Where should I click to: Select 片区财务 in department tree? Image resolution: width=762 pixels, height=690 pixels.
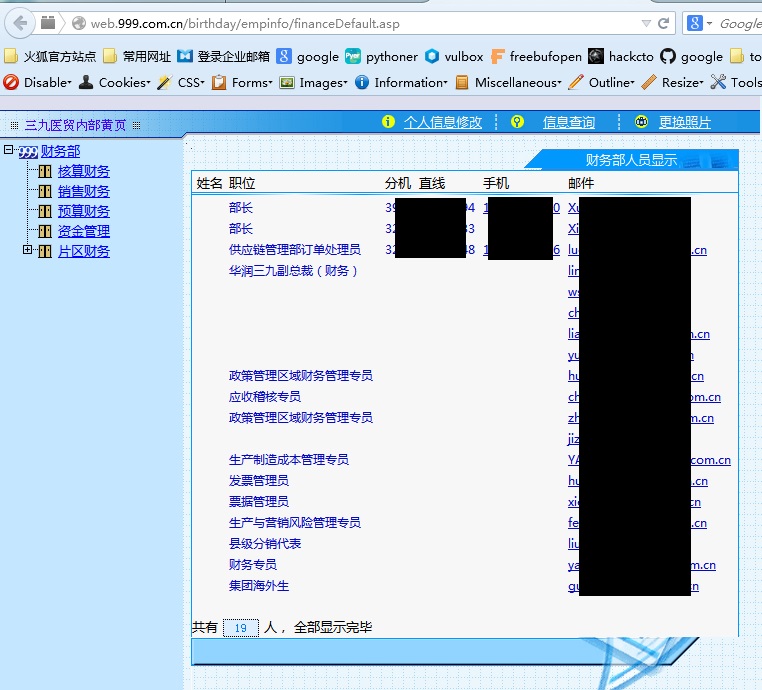(84, 251)
